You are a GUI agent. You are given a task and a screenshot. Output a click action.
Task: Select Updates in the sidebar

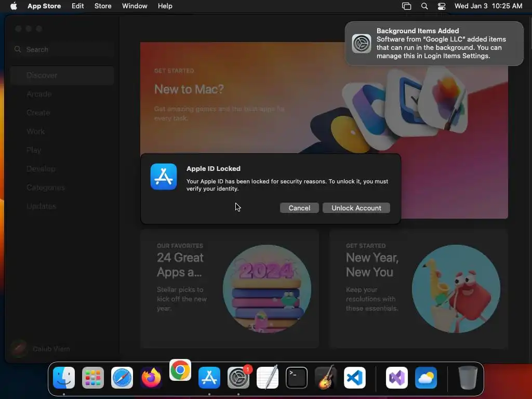62,206
